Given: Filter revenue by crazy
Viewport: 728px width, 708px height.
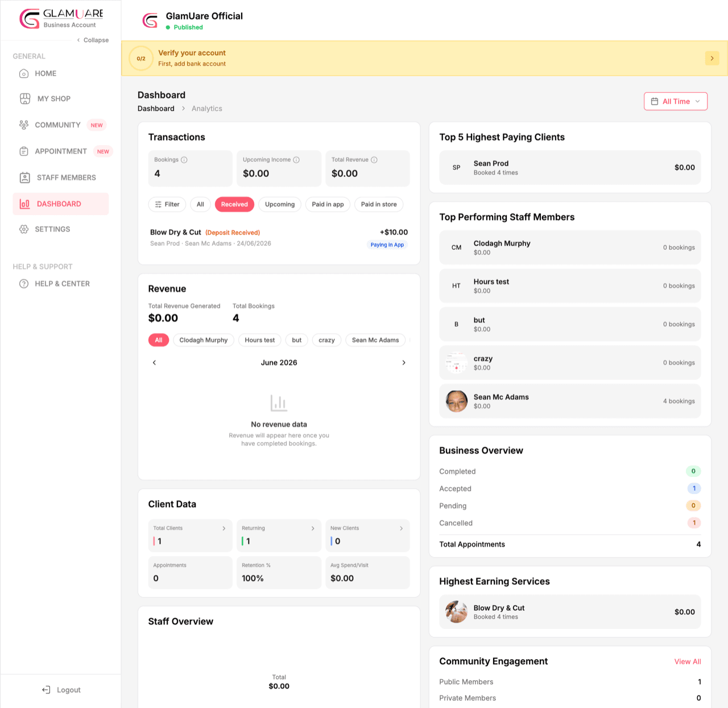Looking at the screenshot, I should 326,340.
